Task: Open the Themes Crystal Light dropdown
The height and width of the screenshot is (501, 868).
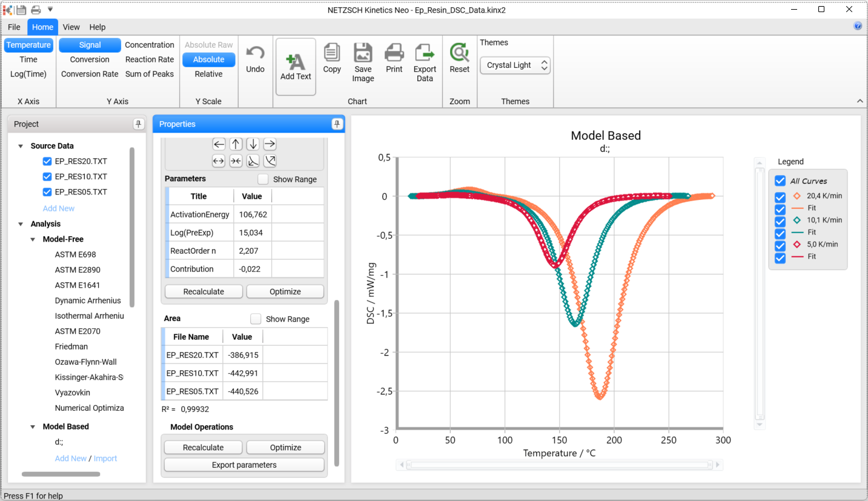Action: tap(515, 65)
